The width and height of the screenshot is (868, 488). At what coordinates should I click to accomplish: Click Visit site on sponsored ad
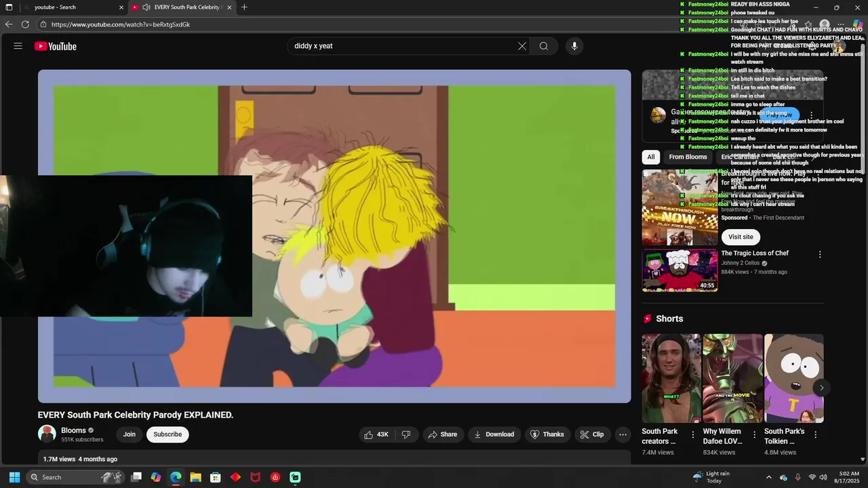click(741, 237)
